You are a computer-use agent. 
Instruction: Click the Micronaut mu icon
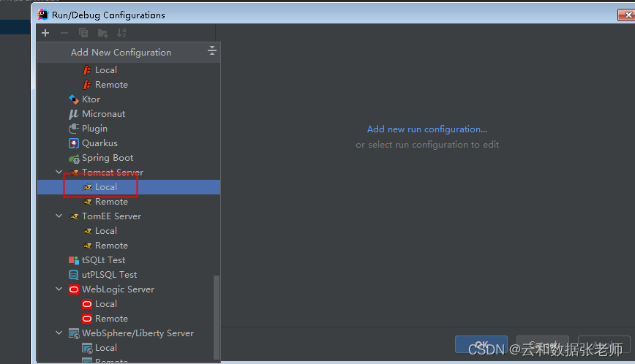[73, 114]
